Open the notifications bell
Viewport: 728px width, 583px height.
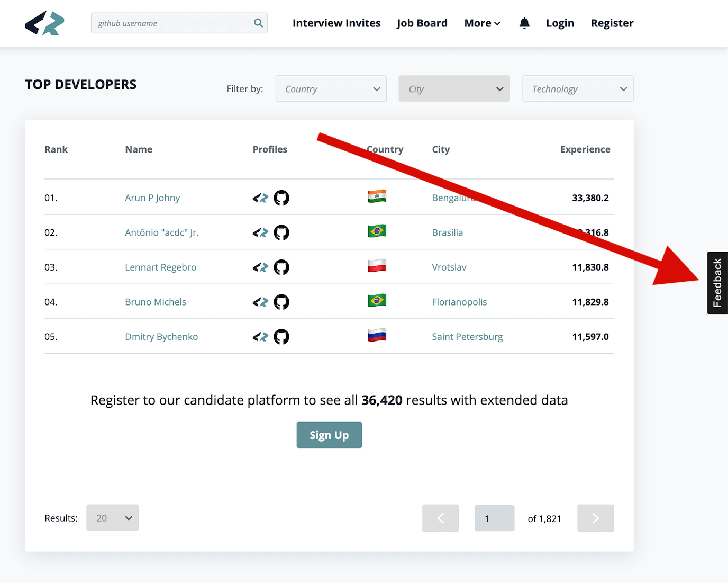[524, 23]
